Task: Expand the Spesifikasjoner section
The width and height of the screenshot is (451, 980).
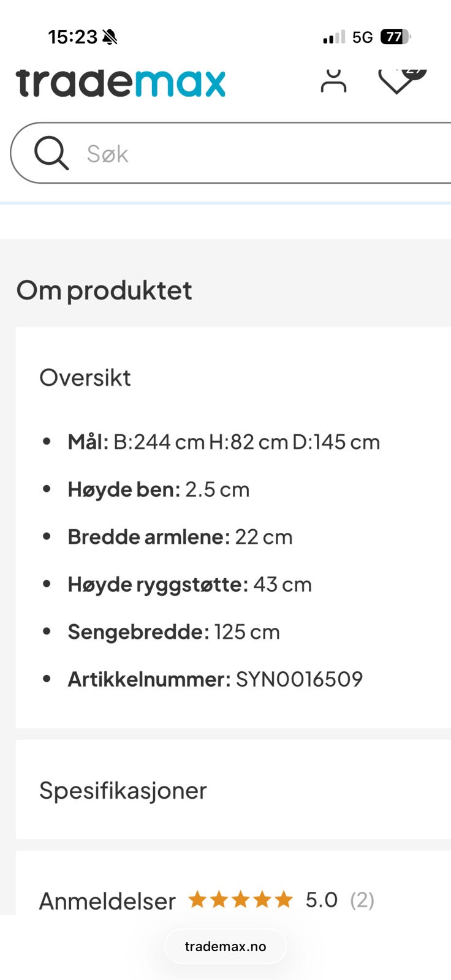Action: point(123,790)
